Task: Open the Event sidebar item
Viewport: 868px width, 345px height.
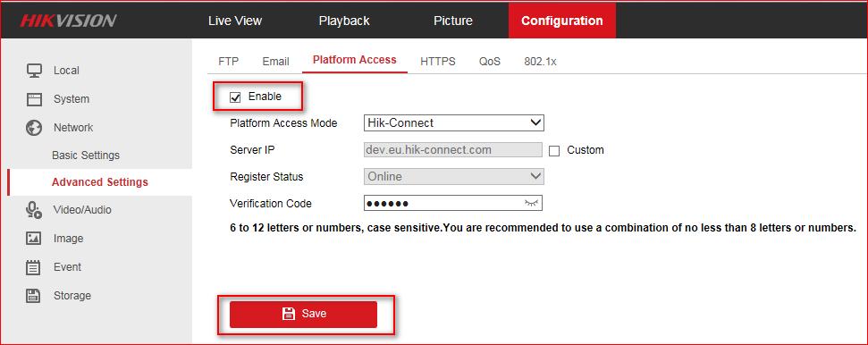Action: [x=67, y=267]
